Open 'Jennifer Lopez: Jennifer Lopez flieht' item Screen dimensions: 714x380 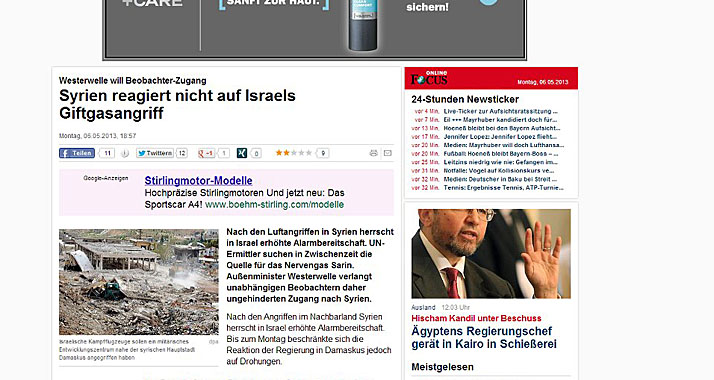500,137
